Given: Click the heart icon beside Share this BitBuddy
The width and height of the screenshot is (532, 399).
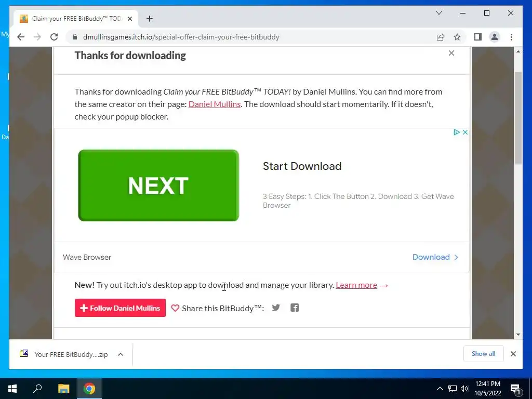Looking at the screenshot, I should pyautogui.click(x=175, y=308).
